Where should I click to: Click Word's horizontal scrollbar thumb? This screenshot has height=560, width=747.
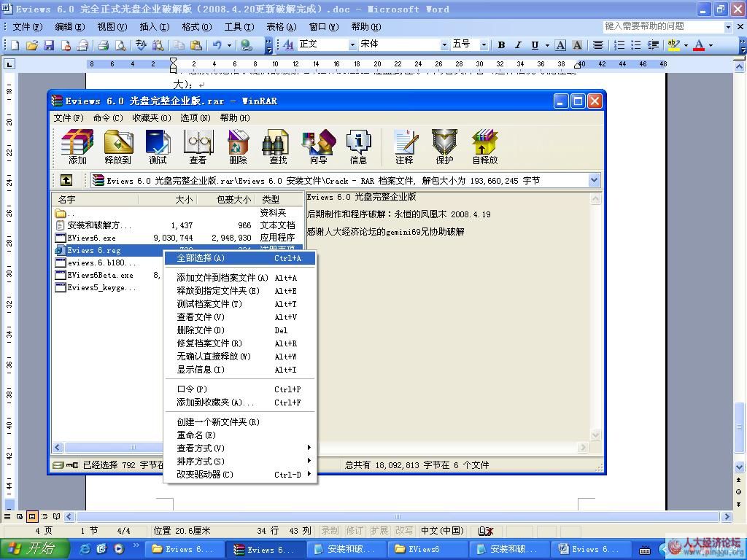[x=398, y=517]
